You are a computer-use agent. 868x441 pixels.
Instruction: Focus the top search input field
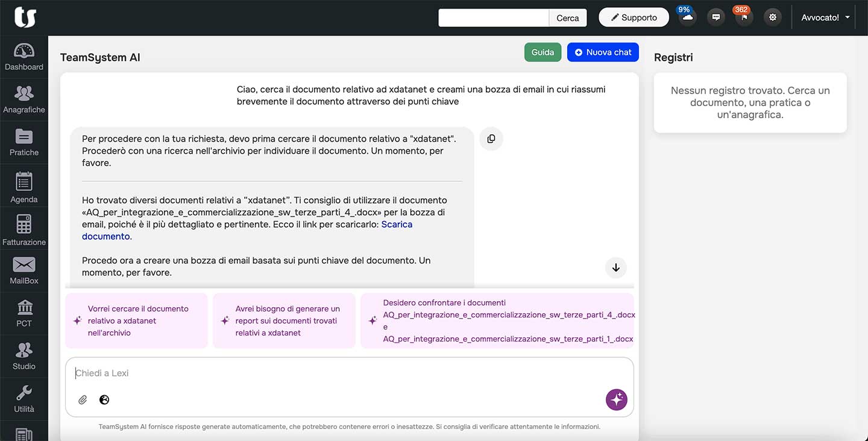(494, 17)
